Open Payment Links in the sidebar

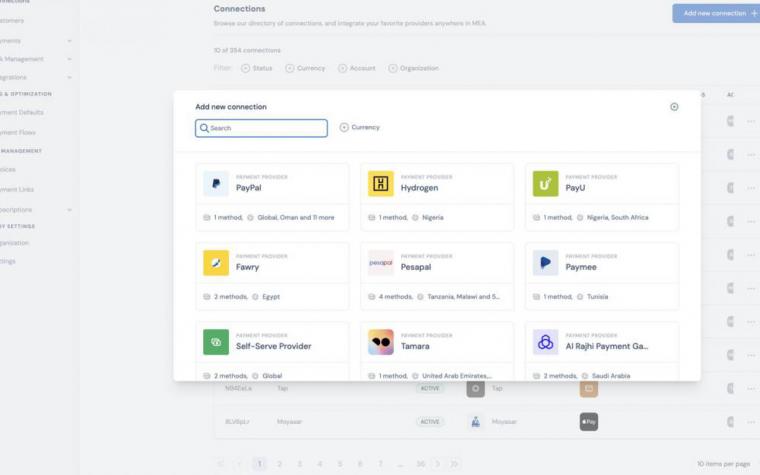click(16, 190)
